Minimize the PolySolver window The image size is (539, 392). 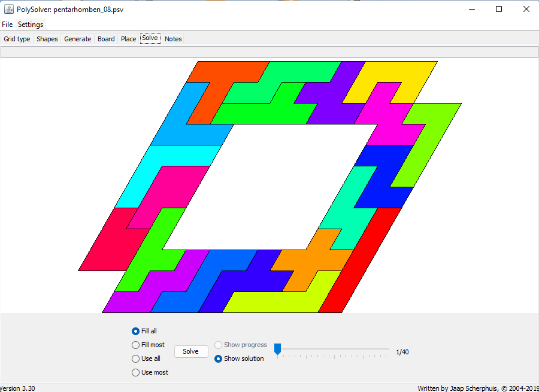pos(472,9)
